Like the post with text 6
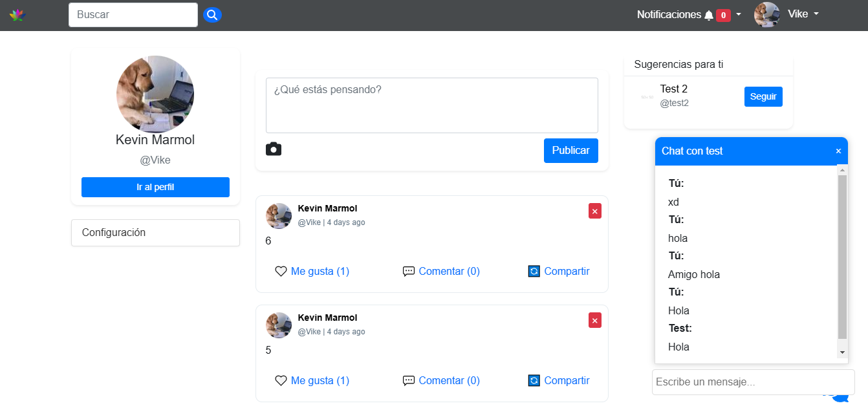The width and height of the screenshot is (868, 410). (312, 272)
